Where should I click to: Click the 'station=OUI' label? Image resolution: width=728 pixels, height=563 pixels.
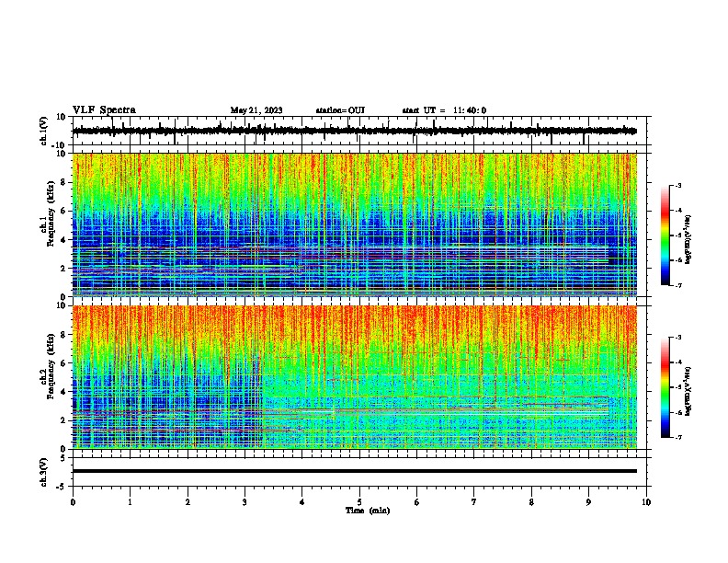pyautogui.click(x=340, y=110)
